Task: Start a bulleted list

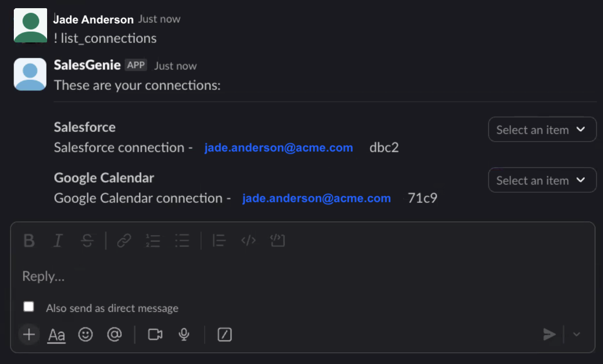Action: (182, 240)
